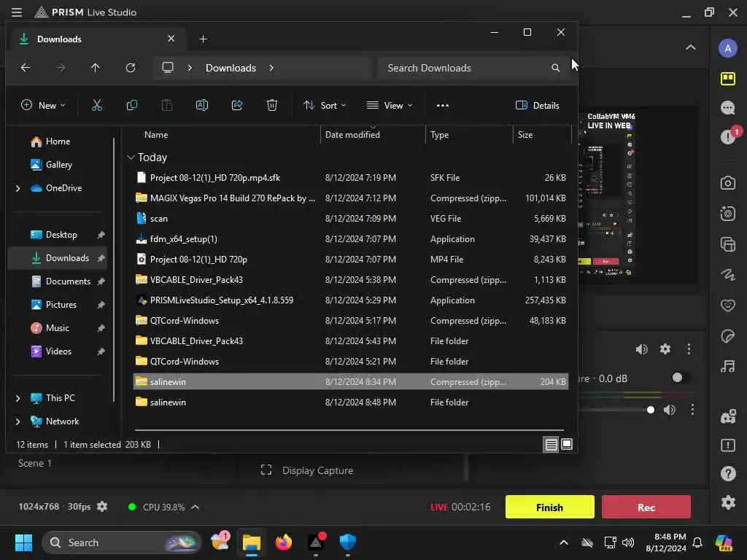Open PRISM drawing scribble tool
The height and width of the screenshot is (560, 747).
[x=727, y=275]
